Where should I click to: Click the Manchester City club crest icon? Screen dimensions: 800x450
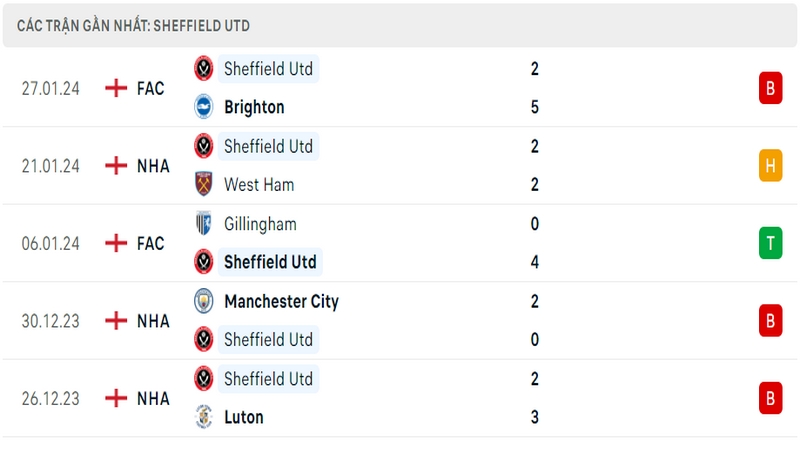tap(204, 301)
